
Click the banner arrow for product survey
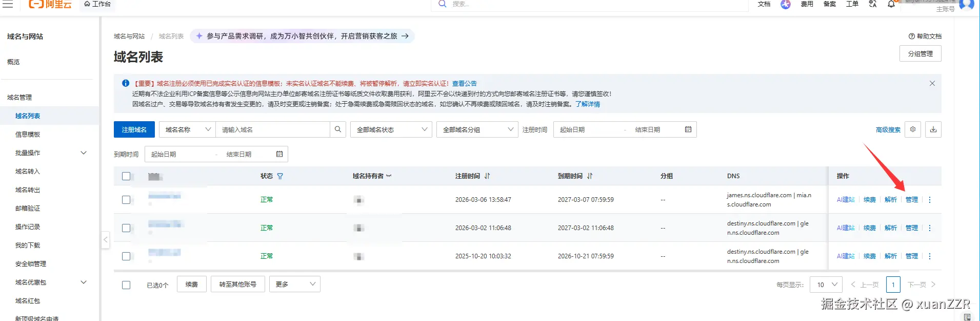pyautogui.click(x=405, y=36)
